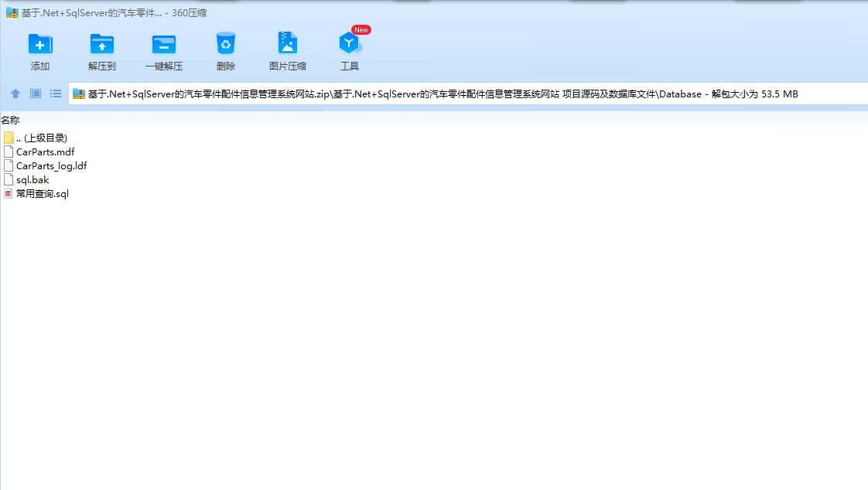
Task: Click the 360压缩 title bar app icon
Action: (x=12, y=12)
